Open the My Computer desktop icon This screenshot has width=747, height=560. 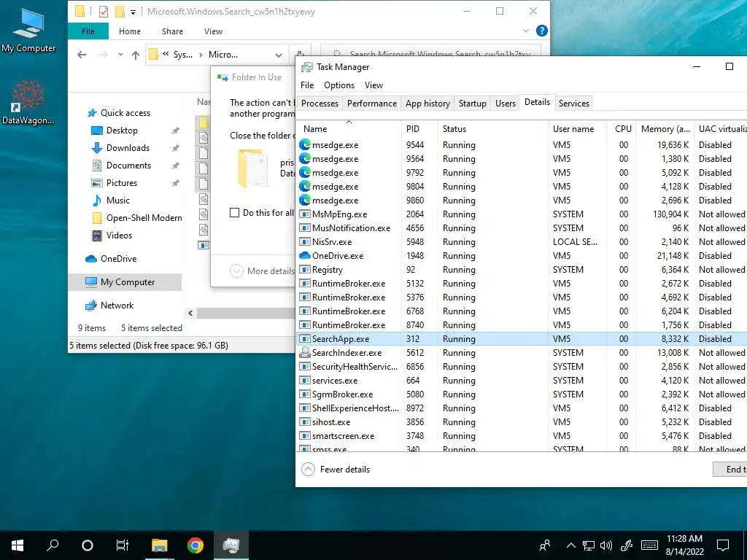point(28,31)
